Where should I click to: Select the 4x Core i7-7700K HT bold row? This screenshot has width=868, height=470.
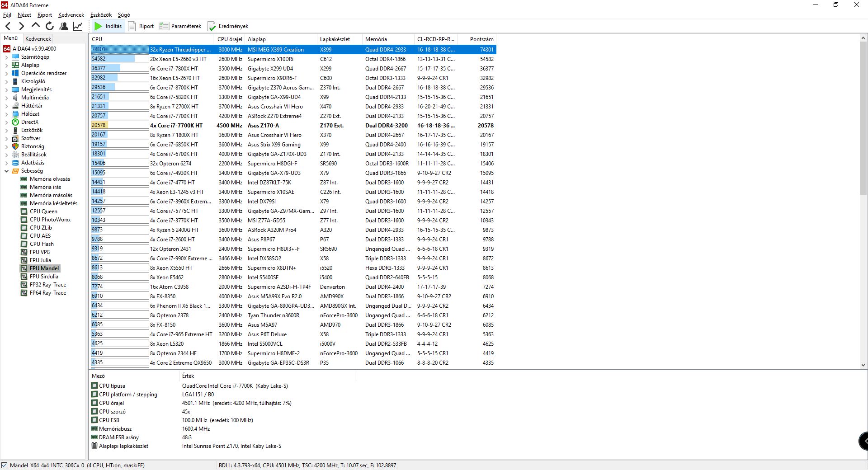point(293,126)
